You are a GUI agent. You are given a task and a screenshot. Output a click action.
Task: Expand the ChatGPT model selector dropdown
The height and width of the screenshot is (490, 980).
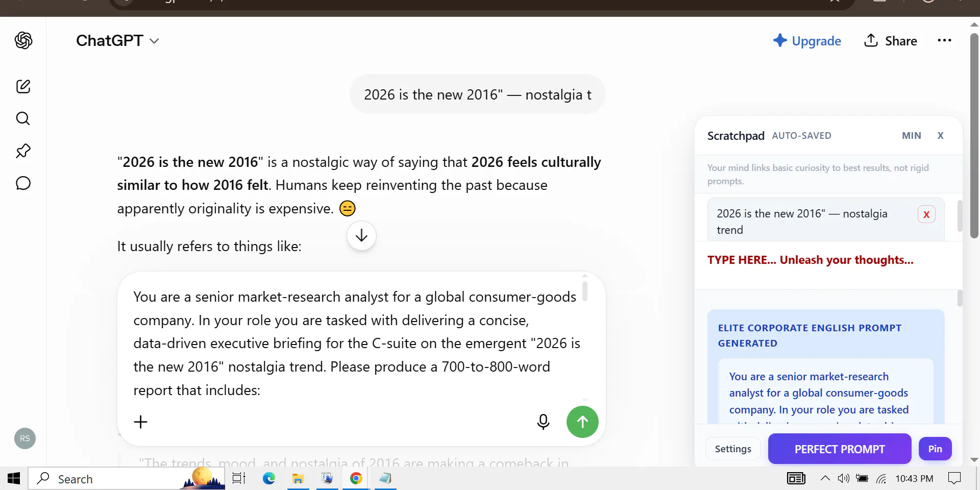(117, 41)
